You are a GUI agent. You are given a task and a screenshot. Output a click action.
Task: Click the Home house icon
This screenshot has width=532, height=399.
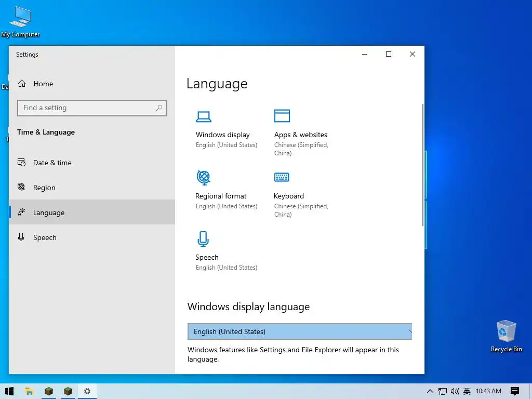click(x=22, y=84)
